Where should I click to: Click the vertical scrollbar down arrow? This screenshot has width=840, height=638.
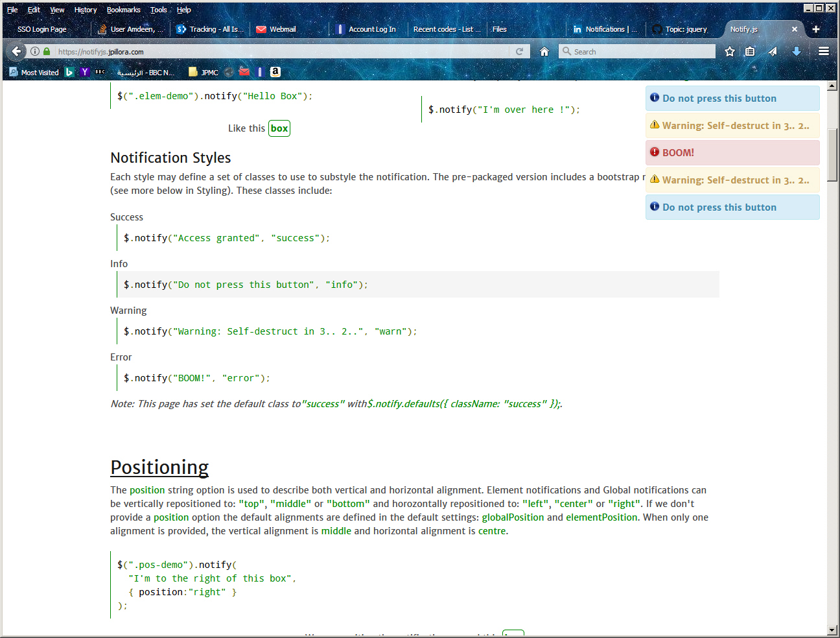(832, 630)
